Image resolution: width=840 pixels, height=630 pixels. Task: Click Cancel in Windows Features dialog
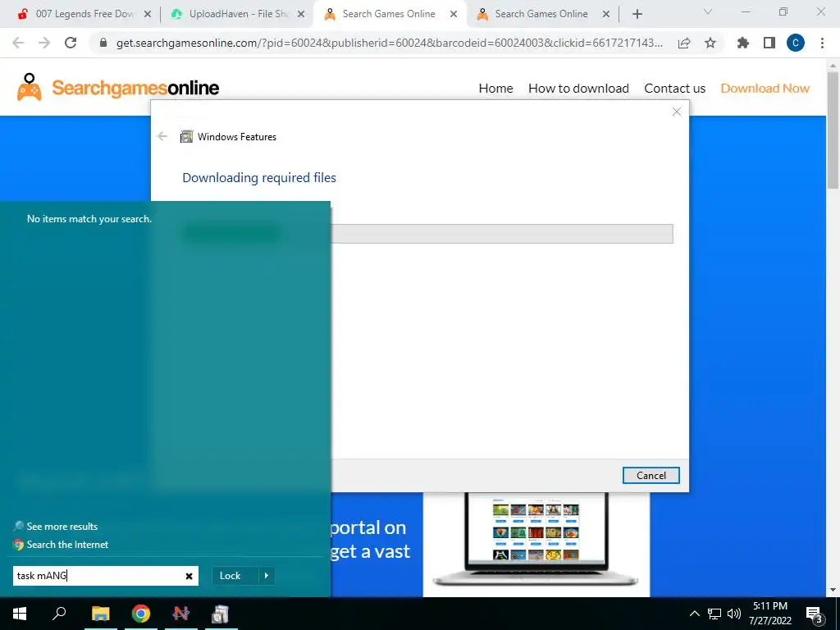[x=651, y=475]
